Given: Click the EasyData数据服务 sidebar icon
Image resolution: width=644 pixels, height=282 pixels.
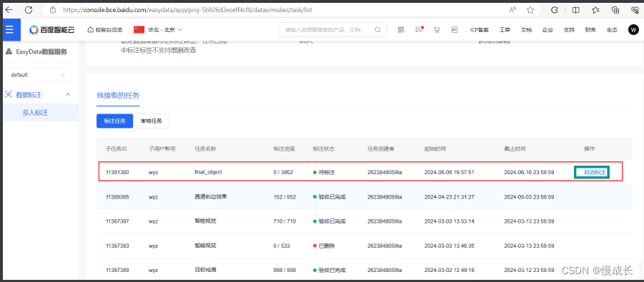Looking at the screenshot, I should 9,51.
